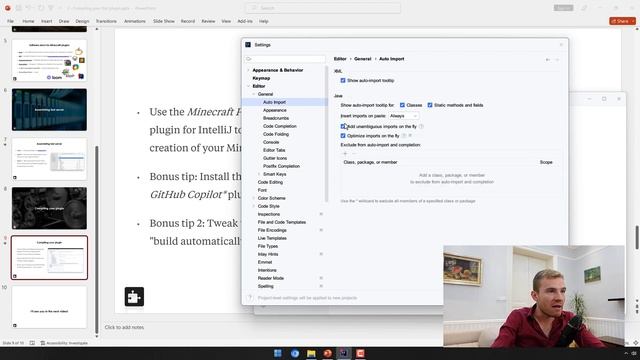Click the back arrow in Settings breadcrumb bar

tap(548, 60)
